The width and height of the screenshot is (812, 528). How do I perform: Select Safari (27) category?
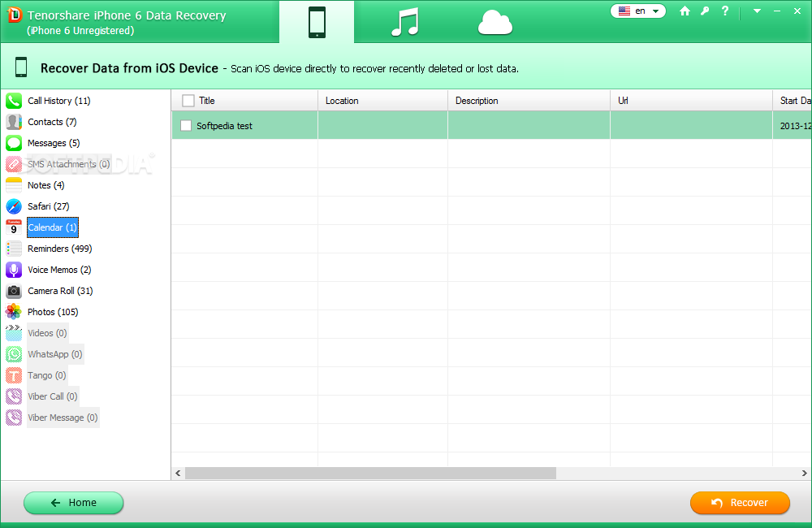click(x=49, y=206)
